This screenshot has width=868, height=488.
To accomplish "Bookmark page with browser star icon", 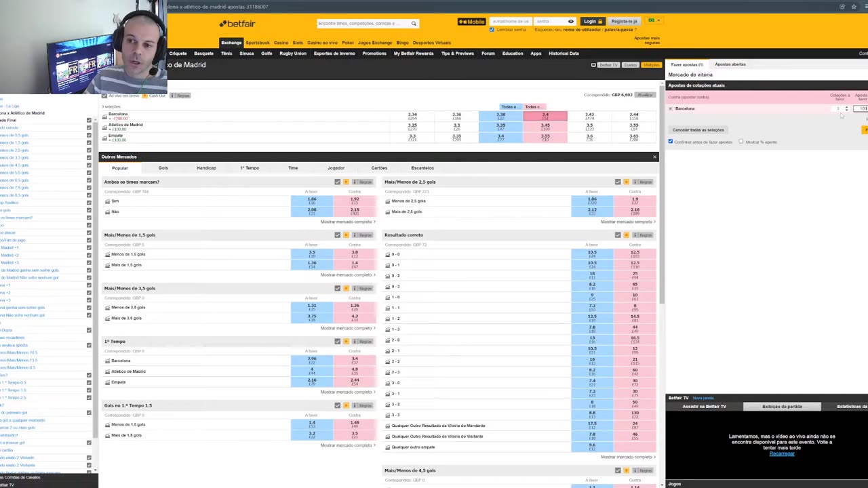I will (x=854, y=7).
